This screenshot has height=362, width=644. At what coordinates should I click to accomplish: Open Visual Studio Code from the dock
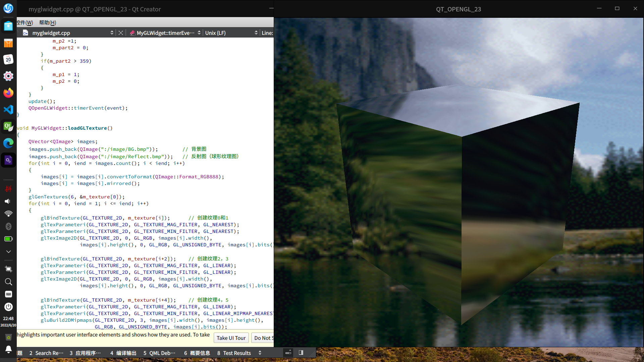(8, 110)
